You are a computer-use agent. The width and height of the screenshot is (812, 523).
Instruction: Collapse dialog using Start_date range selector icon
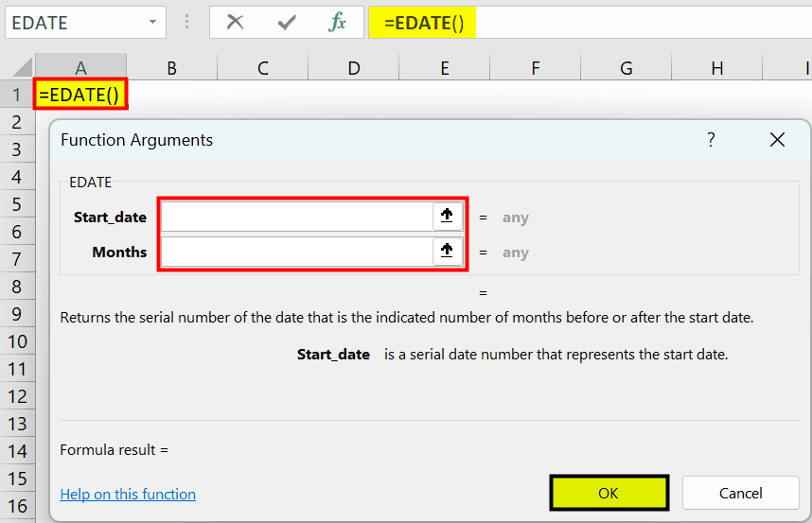(447, 216)
